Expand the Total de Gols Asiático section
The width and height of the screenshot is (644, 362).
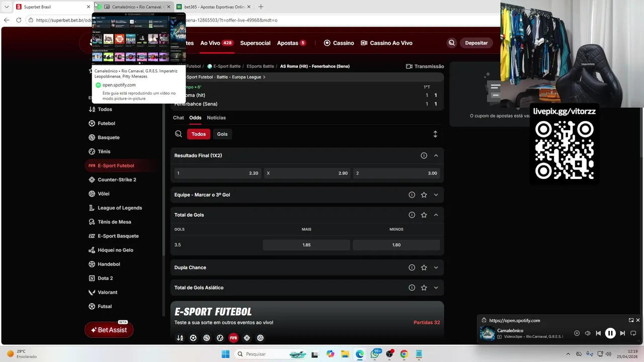pyautogui.click(x=436, y=288)
